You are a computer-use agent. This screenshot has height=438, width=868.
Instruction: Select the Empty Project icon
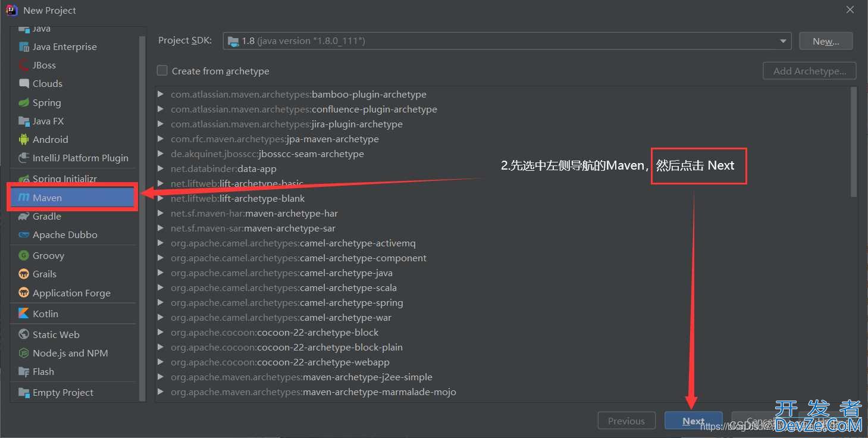point(24,392)
